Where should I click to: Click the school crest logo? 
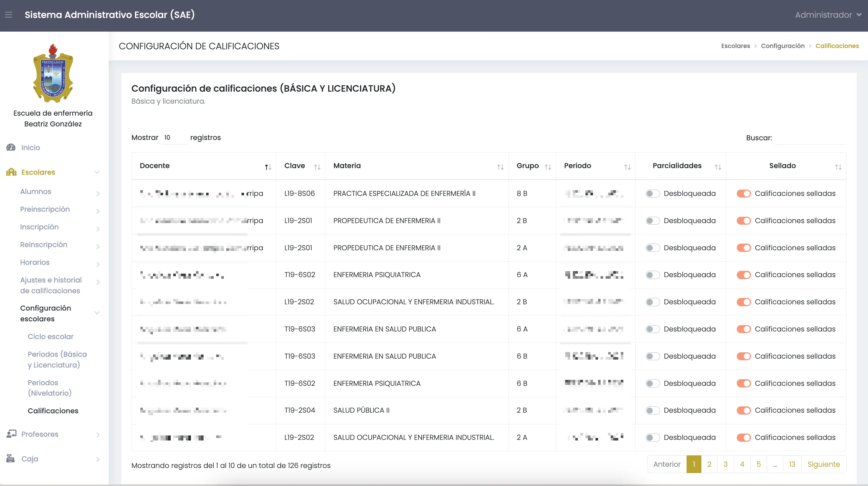click(x=53, y=73)
